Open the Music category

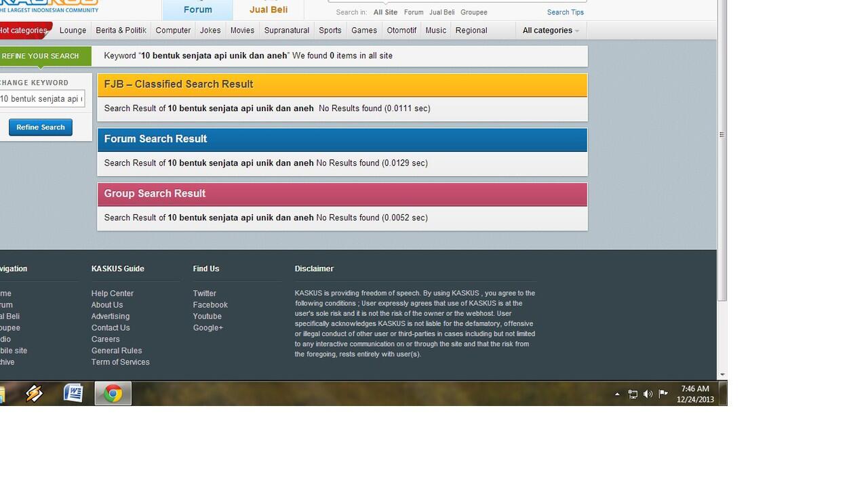[x=436, y=30]
